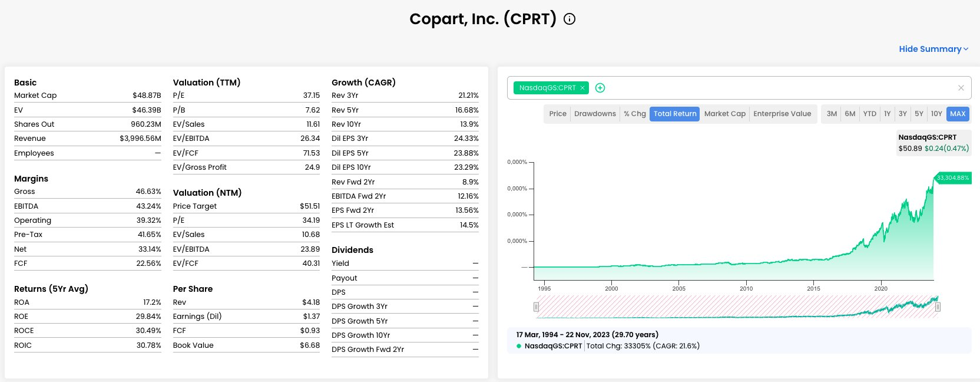Click Rev 10Yr growth 13.9%

469,124
